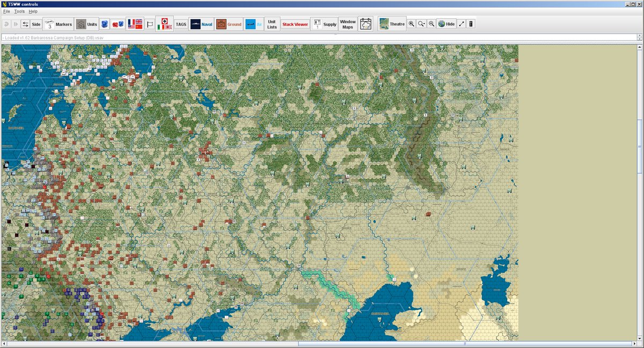Open the Markers palette
This screenshot has width=644, height=348.
58,24
